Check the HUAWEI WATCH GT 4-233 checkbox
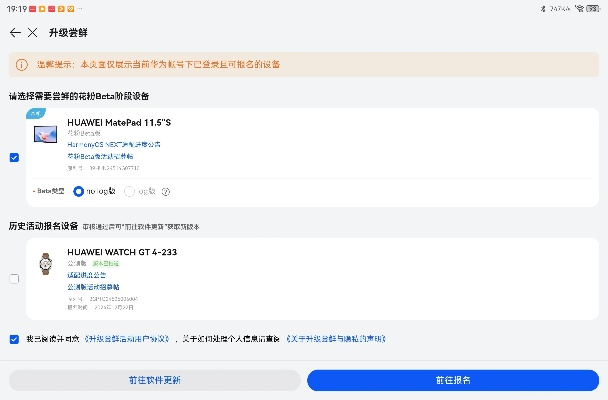This screenshot has height=400, width=608. [x=14, y=278]
